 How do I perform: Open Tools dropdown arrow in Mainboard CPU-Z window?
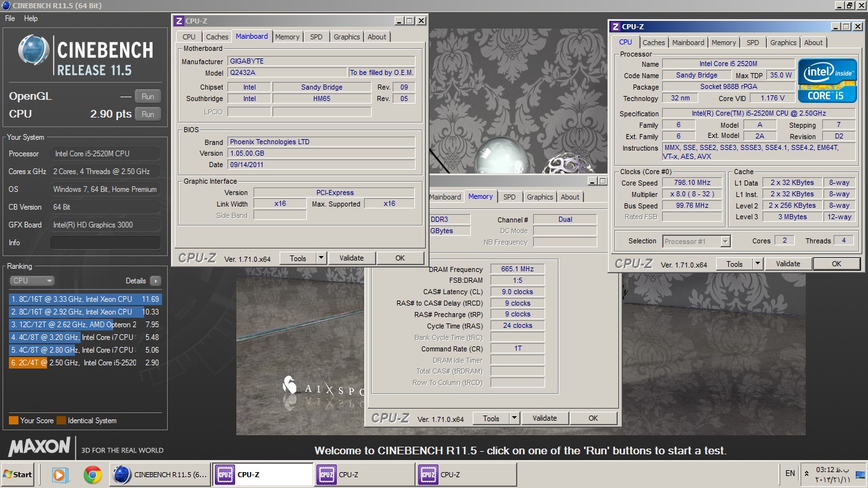(321, 258)
